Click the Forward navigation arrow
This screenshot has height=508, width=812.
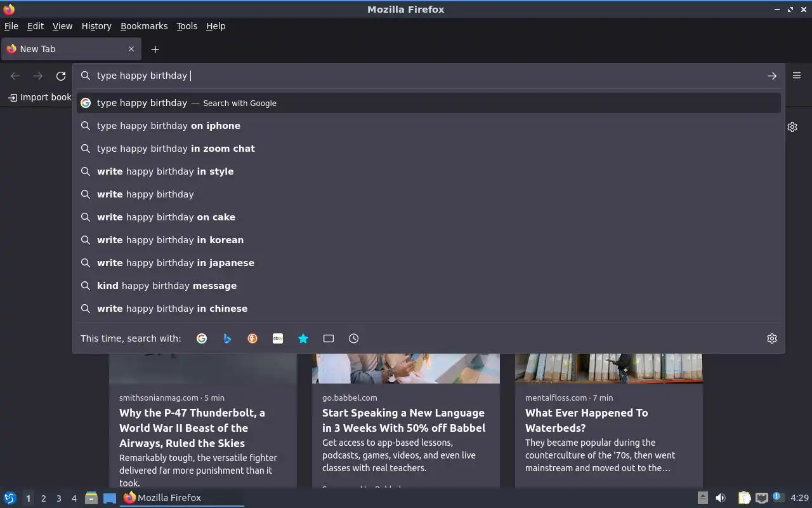point(38,76)
